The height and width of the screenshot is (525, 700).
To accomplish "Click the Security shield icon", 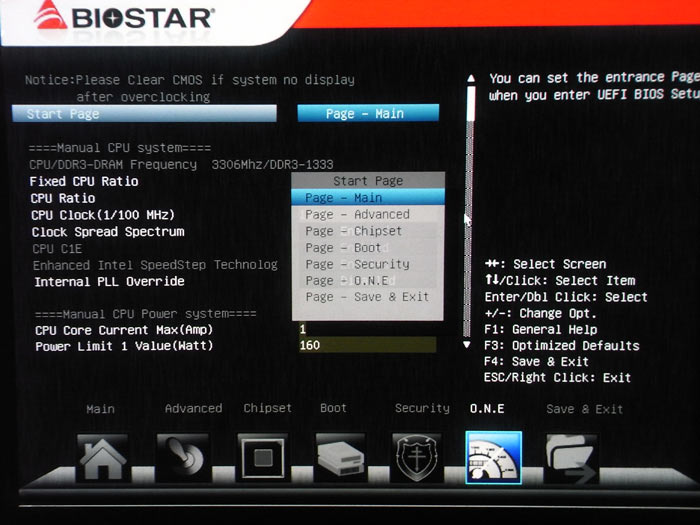I will click(x=417, y=458).
